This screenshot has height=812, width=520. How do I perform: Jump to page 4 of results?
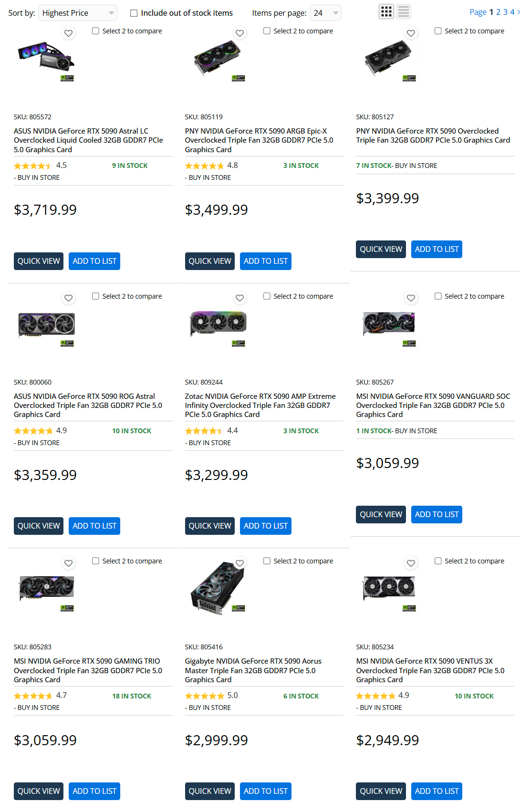(x=512, y=12)
